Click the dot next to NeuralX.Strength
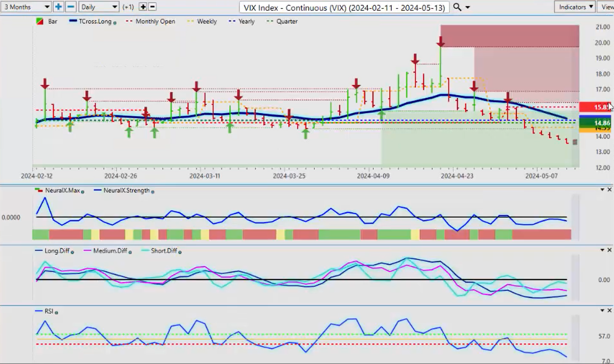 tap(153, 191)
